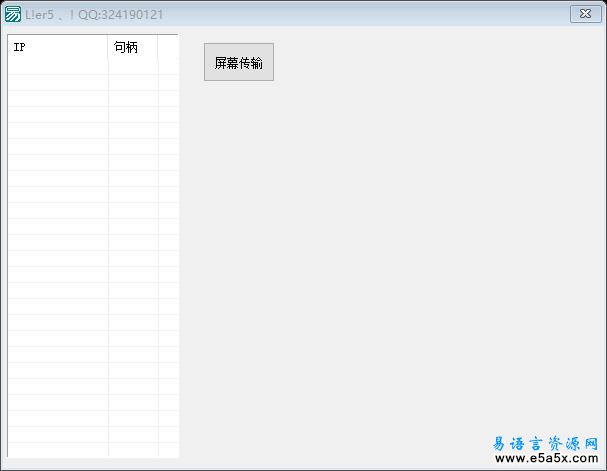Select the second row in the 句柄 column

133,83
